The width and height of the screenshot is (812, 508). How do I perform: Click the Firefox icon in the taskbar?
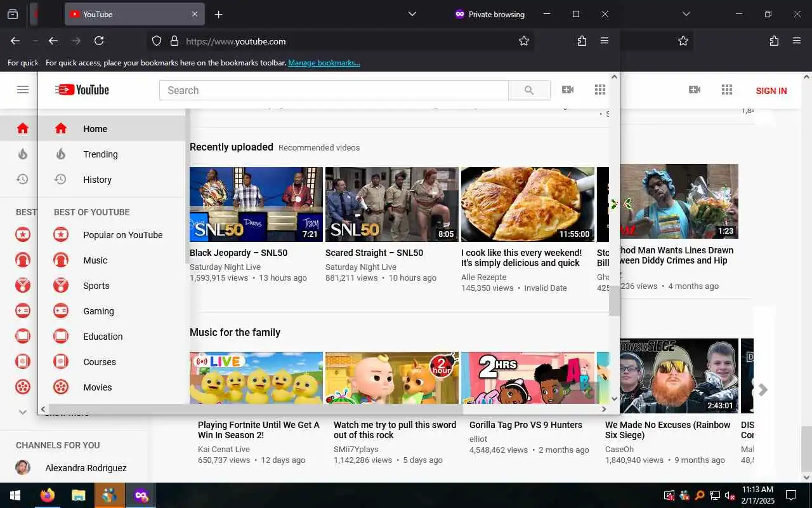click(x=47, y=495)
